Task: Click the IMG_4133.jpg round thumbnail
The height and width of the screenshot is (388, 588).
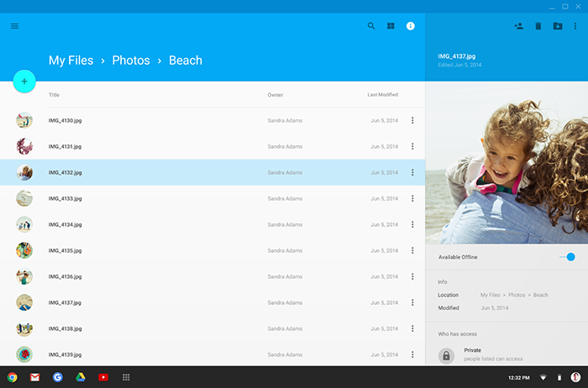Action: pyautogui.click(x=24, y=198)
